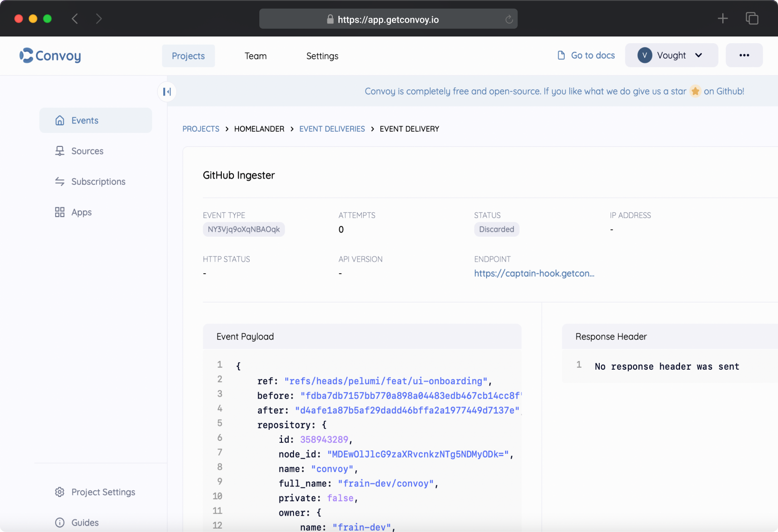The height and width of the screenshot is (532, 778).
Task: Switch to the Projects tab
Action: pyautogui.click(x=188, y=56)
